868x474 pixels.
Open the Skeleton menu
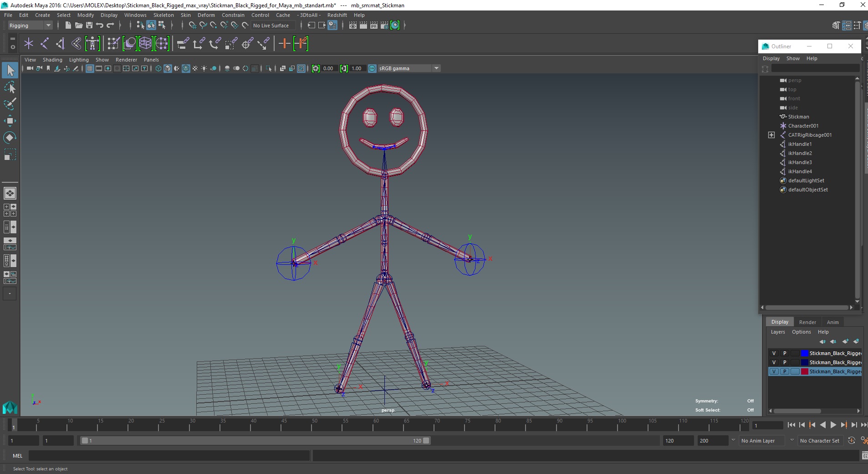click(163, 15)
